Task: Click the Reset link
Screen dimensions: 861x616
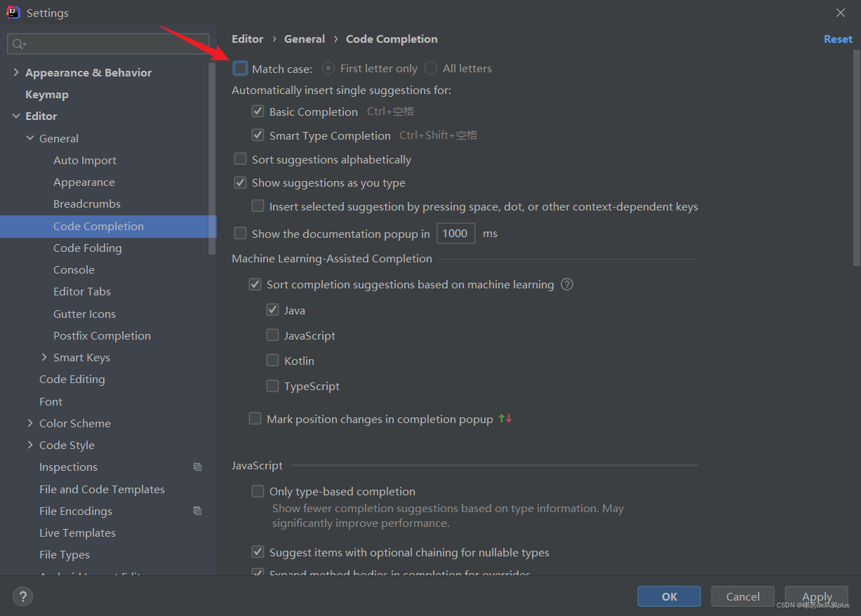Action: pyautogui.click(x=838, y=39)
